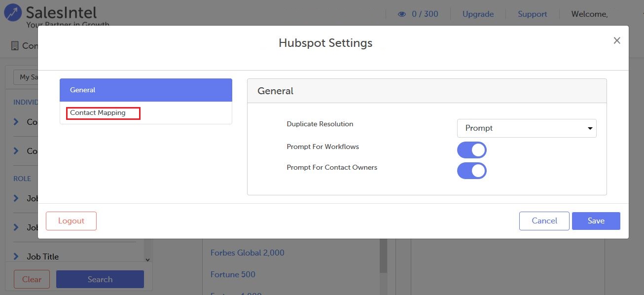The width and height of the screenshot is (644, 295).
Task: Click the General panel heading
Action: [x=276, y=91]
